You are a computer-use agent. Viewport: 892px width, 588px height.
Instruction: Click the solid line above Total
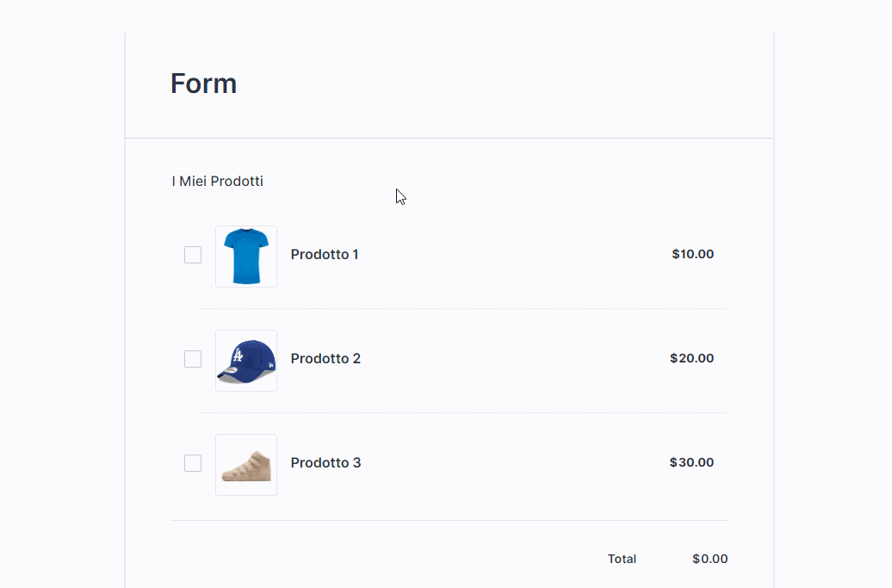[449, 520]
